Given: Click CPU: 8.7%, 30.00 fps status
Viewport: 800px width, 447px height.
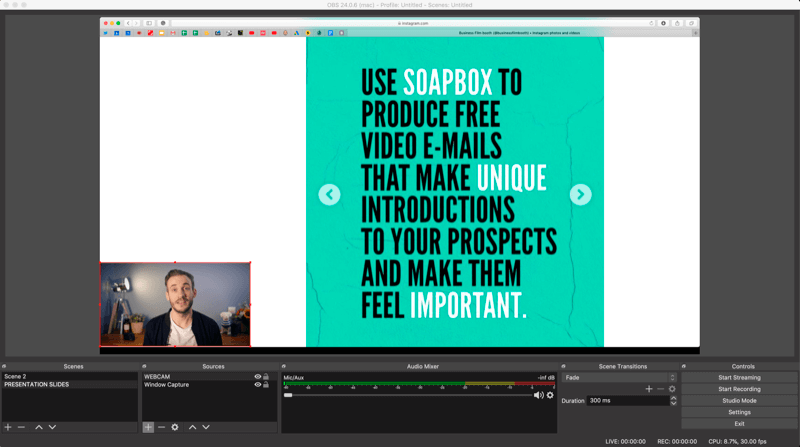Looking at the screenshot, I should (x=737, y=441).
